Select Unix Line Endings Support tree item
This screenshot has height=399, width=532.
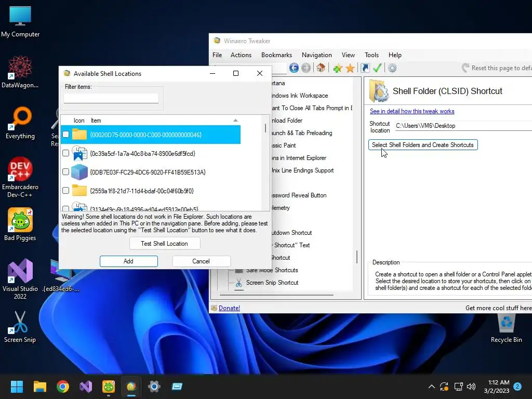302,170
